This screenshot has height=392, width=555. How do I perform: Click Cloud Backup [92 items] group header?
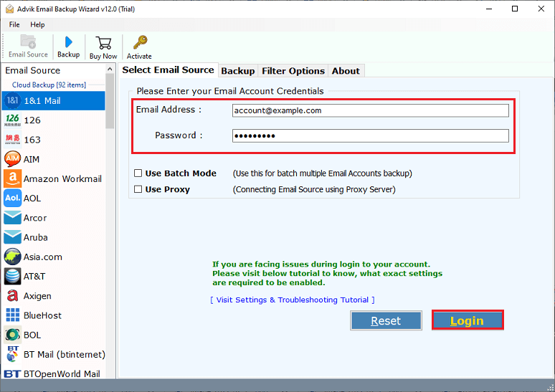point(49,85)
